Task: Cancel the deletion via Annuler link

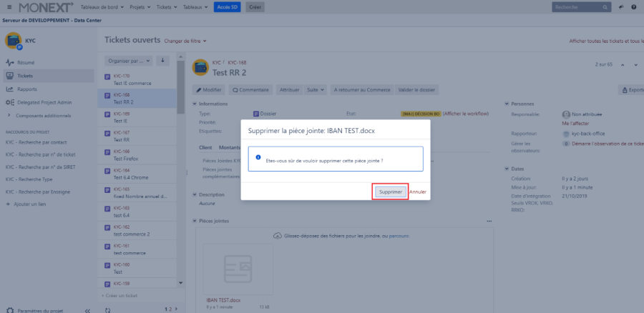Action: 418,192
